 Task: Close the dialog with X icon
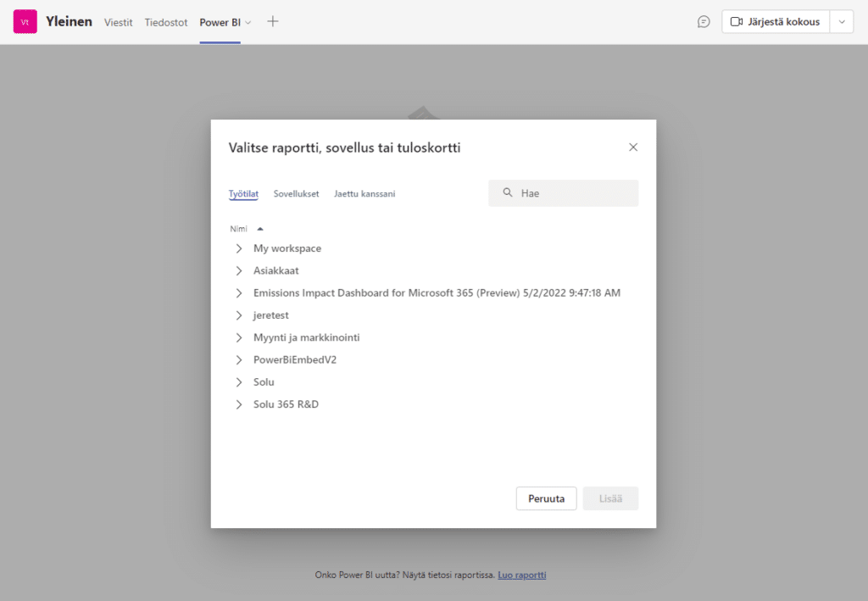point(632,147)
